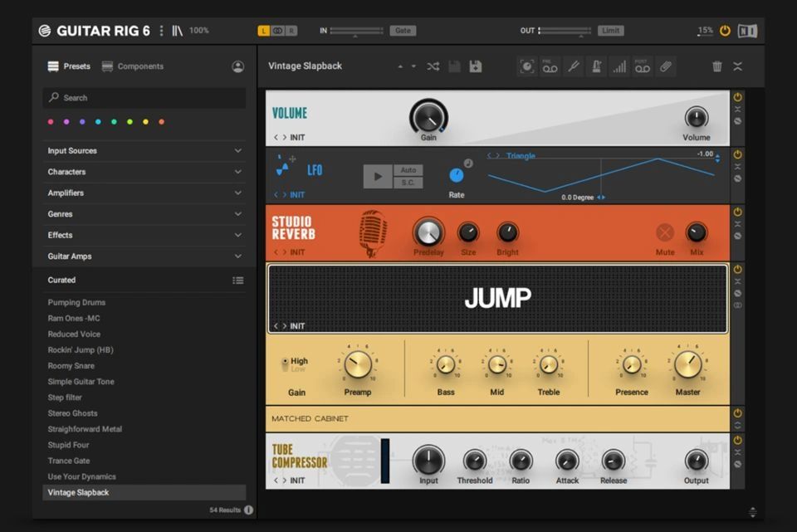Open the Tapedeck Post icon
Viewport: 797px width, 532px height.
coord(642,66)
